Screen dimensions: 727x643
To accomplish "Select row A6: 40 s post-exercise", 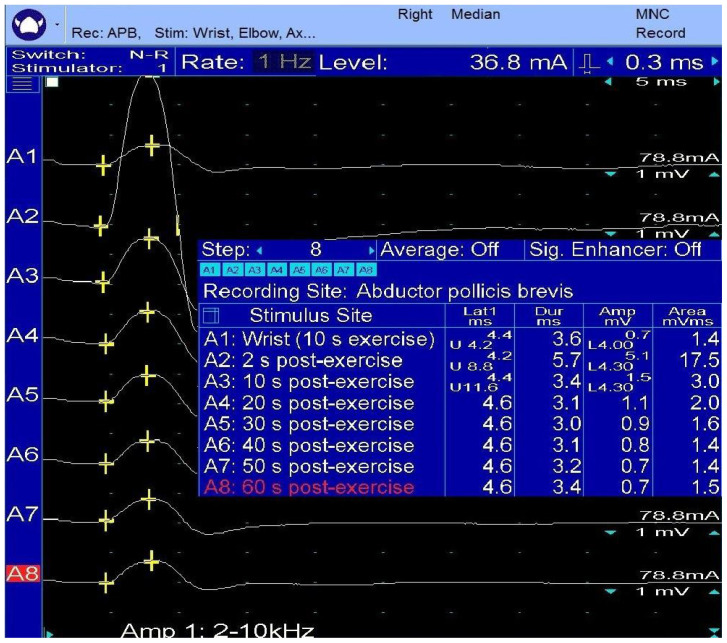I will [460, 446].
